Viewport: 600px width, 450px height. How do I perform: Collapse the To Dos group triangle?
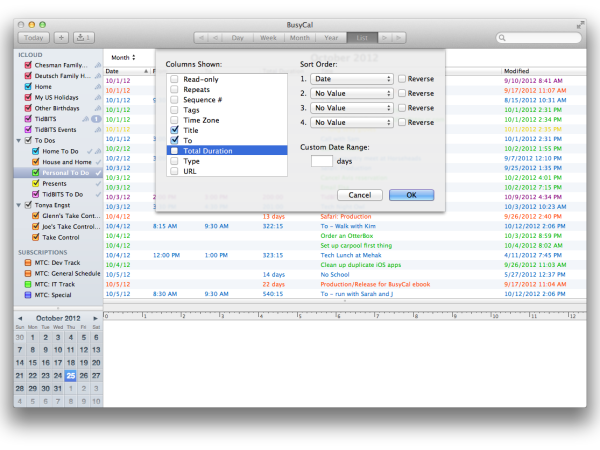18,140
